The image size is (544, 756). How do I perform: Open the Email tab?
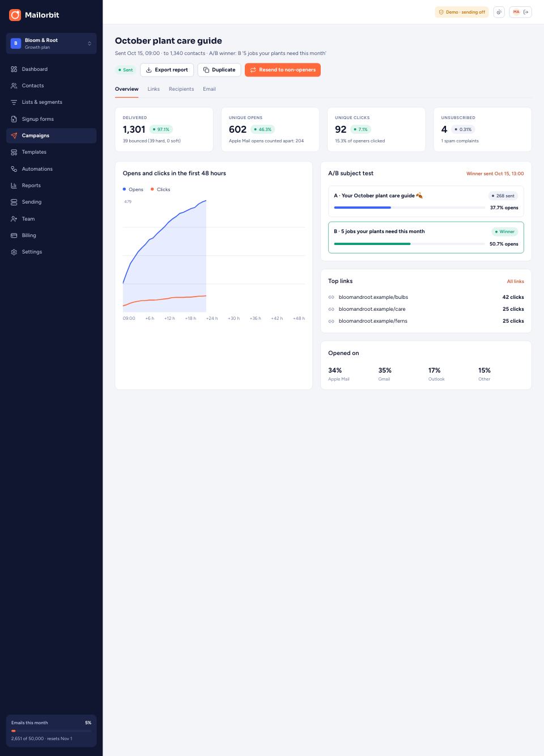pos(209,89)
